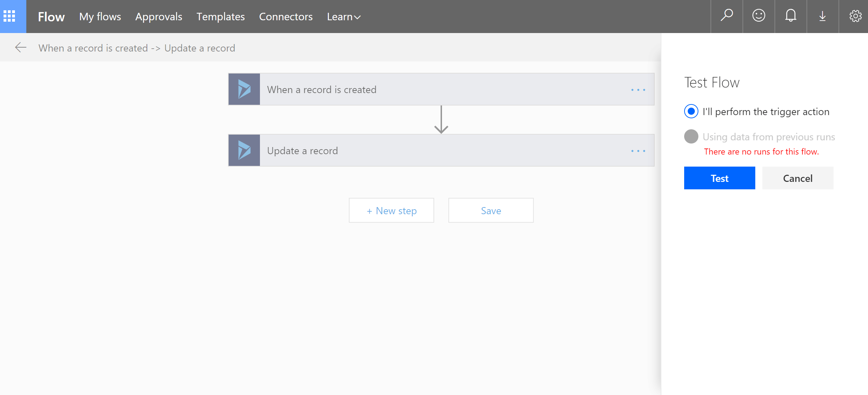868x395 pixels.
Task: Go to My flows
Action: [x=100, y=17]
